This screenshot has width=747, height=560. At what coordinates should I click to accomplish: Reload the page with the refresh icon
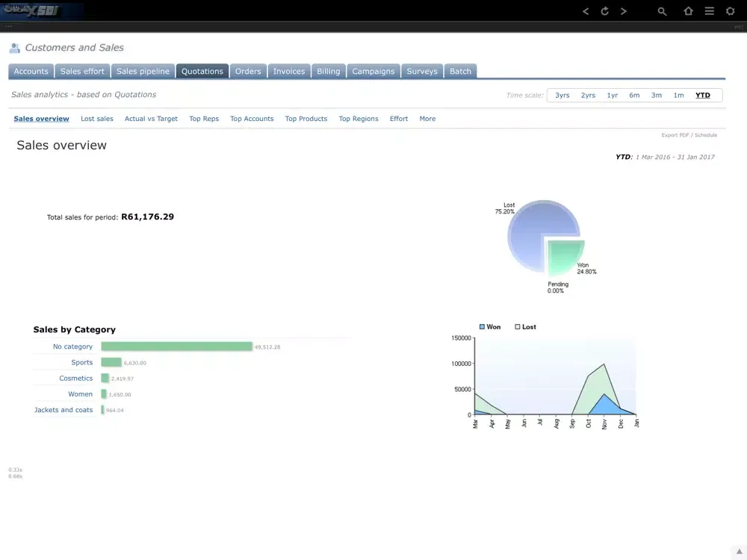tap(604, 11)
